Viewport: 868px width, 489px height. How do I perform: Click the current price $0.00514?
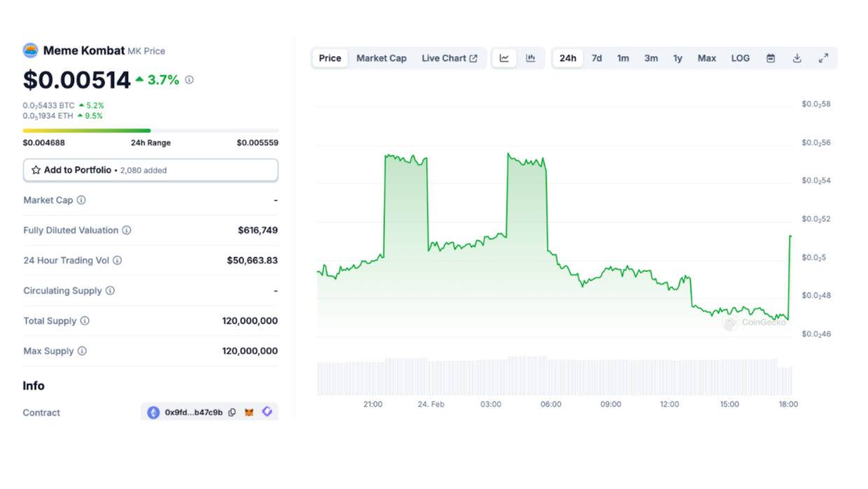[x=77, y=80]
